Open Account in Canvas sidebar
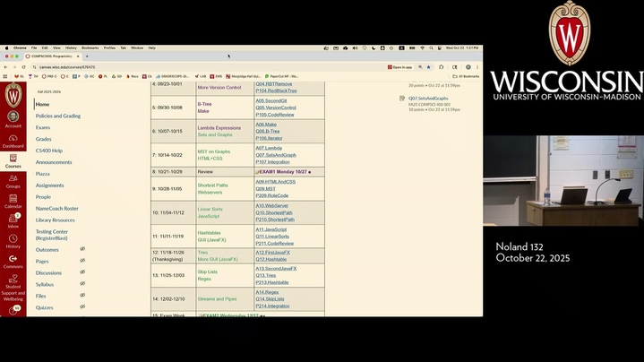Screen dimensions: 644x362 tap(13, 118)
